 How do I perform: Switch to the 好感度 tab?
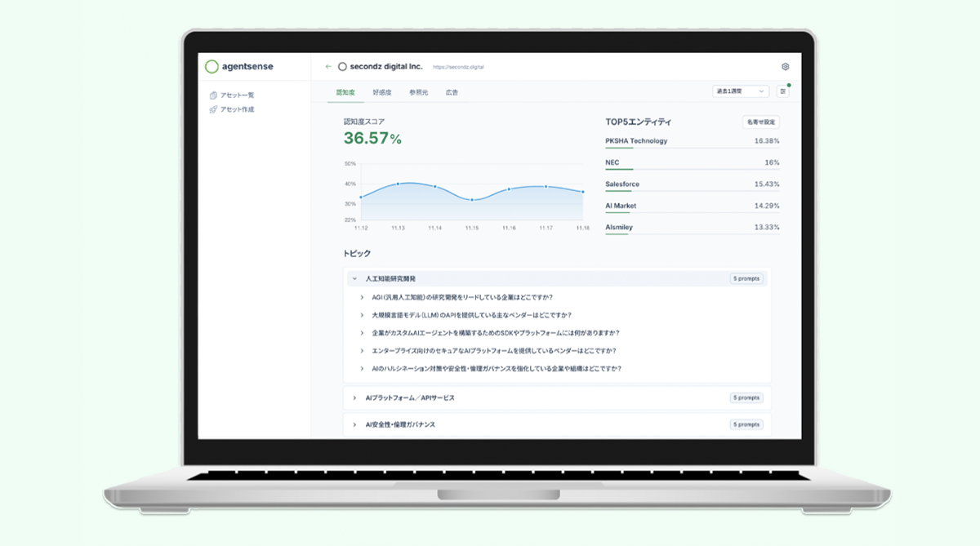point(382,92)
